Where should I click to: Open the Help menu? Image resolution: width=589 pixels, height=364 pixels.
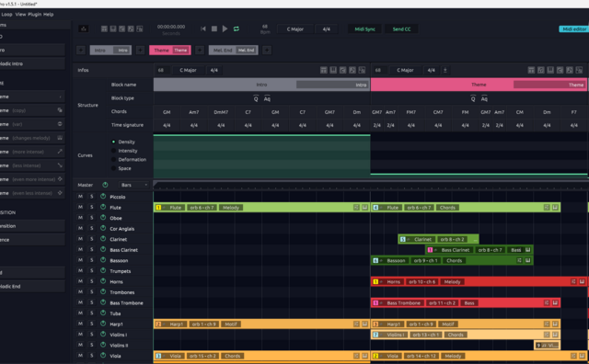(49, 15)
